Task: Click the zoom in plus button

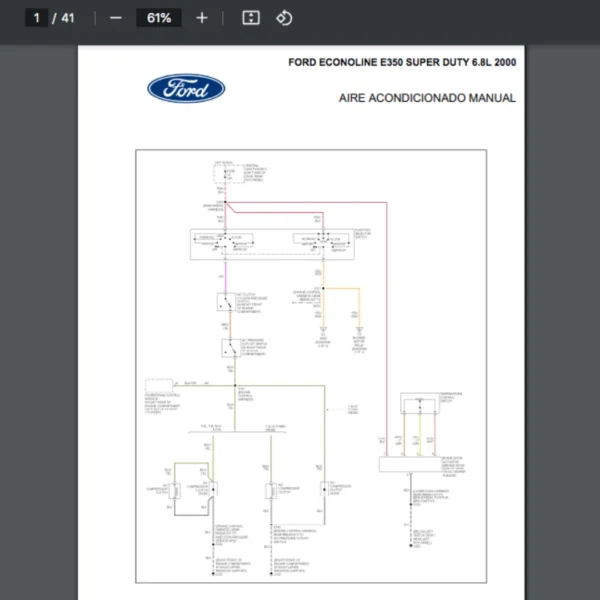Action: pyautogui.click(x=202, y=18)
